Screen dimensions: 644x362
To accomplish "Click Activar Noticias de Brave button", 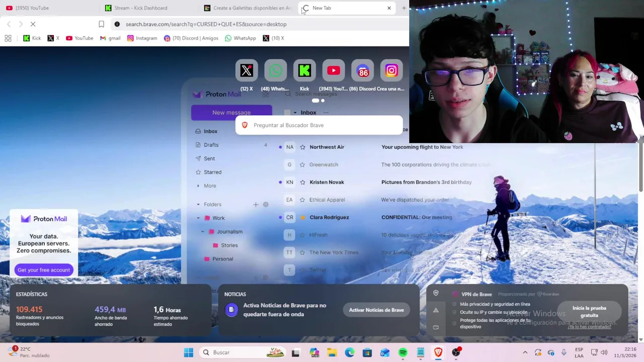I will click(x=376, y=310).
